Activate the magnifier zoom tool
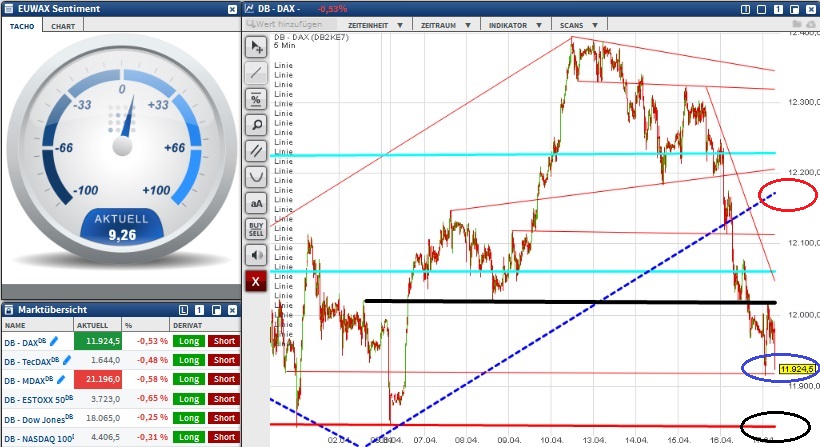This screenshot has height=447, width=820. [256, 125]
